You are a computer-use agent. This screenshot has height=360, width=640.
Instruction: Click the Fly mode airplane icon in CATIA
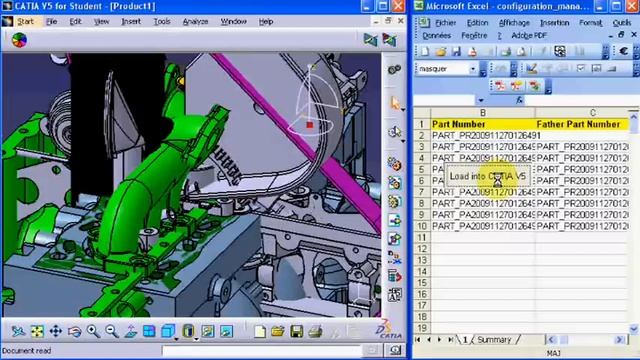(18, 331)
